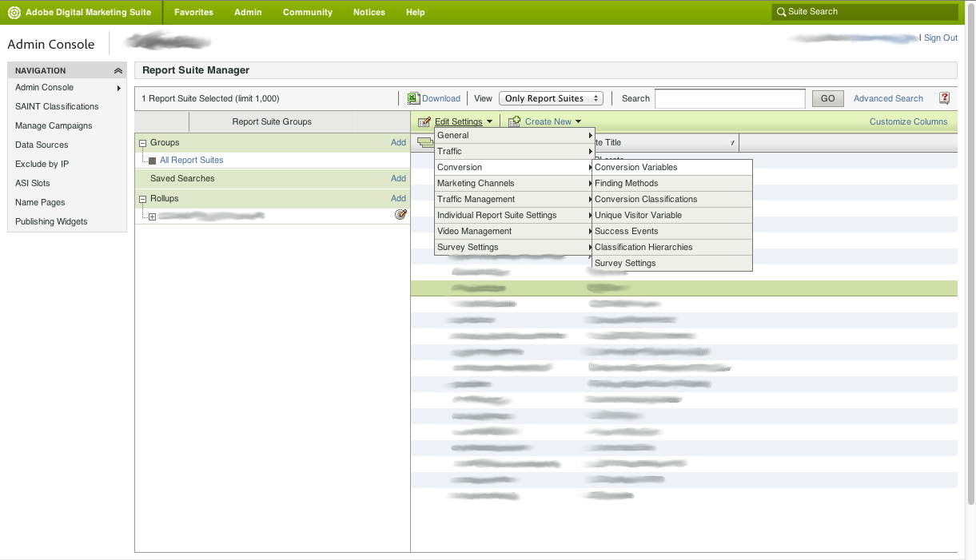Click the Edit Settings button label
This screenshot has width=976, height=560.
click(x=459, y=121)
